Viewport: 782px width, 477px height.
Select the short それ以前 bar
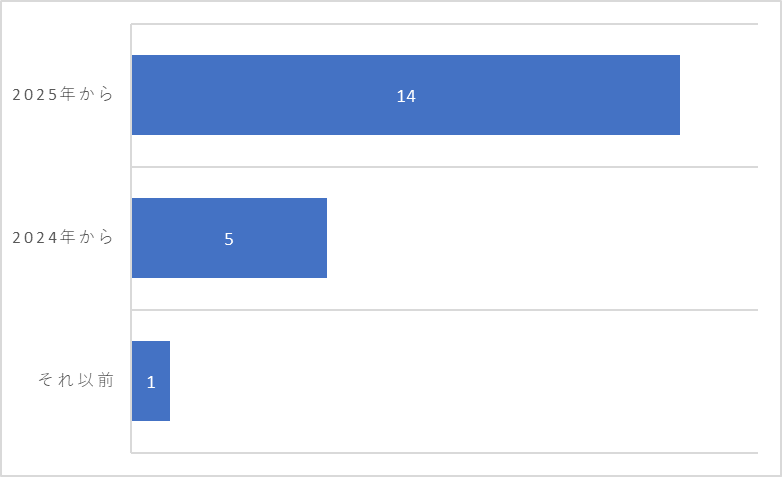coord(151,381)
